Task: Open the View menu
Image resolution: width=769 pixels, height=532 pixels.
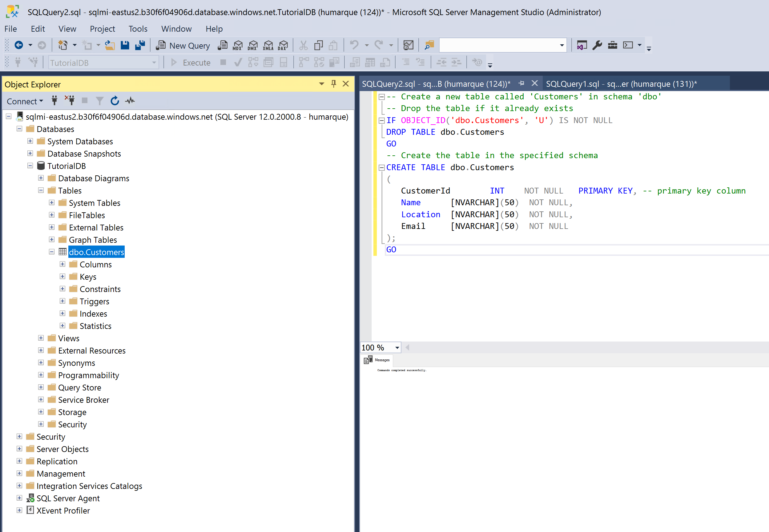Action: click(x=67, y=29)
